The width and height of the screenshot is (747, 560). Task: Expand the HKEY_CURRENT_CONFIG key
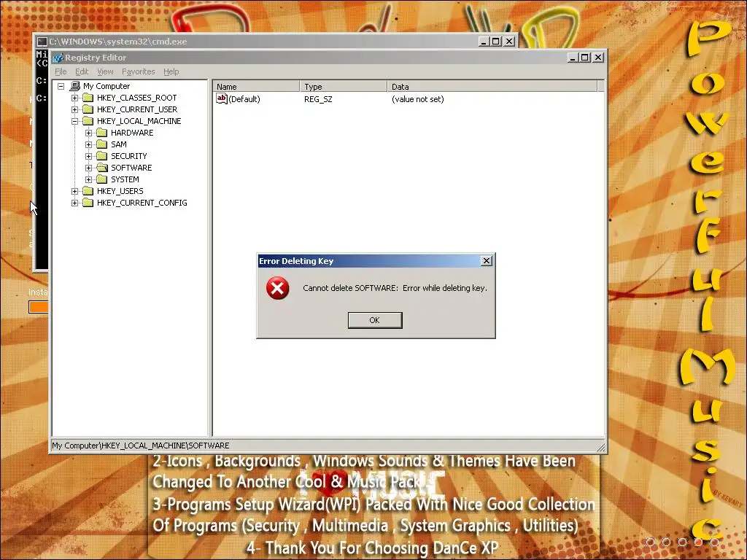[75, 203]
